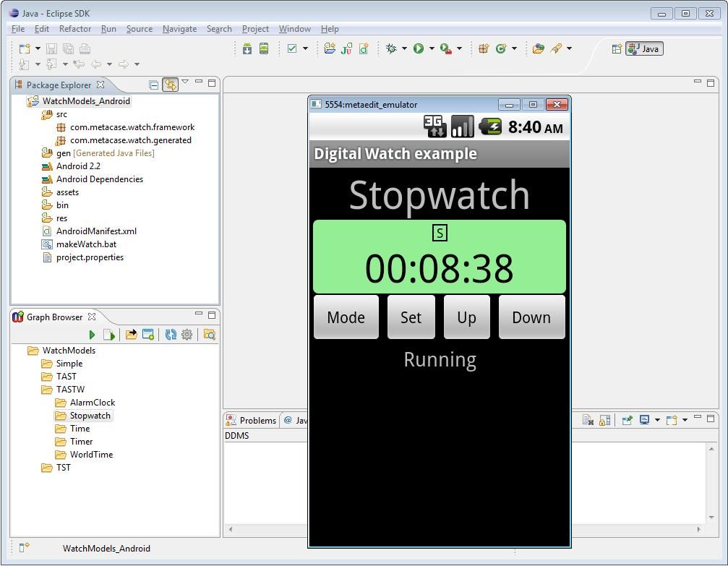The image size is (728, 566).
Task: Launch a JUnit test from the toolbar icon
Action: (345, 48)
